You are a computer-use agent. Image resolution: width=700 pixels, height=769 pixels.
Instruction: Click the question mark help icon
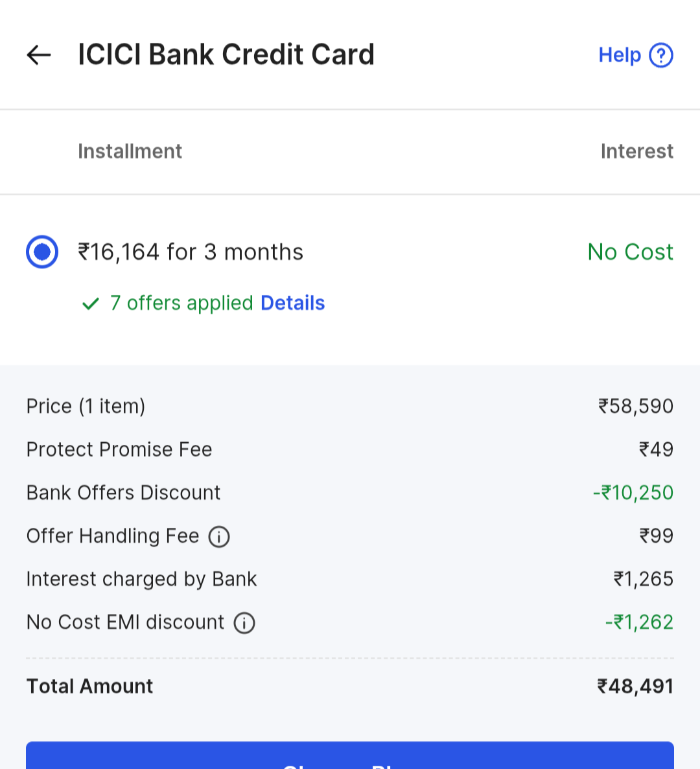pos(661,55)
